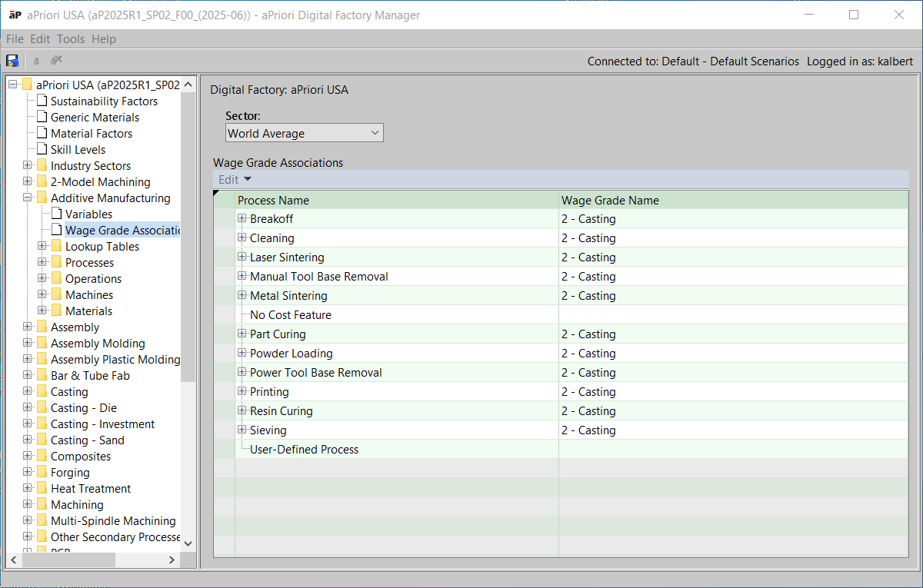
Task: Expand the Metal Sintering process row
Action: click(x=242, y=295)
